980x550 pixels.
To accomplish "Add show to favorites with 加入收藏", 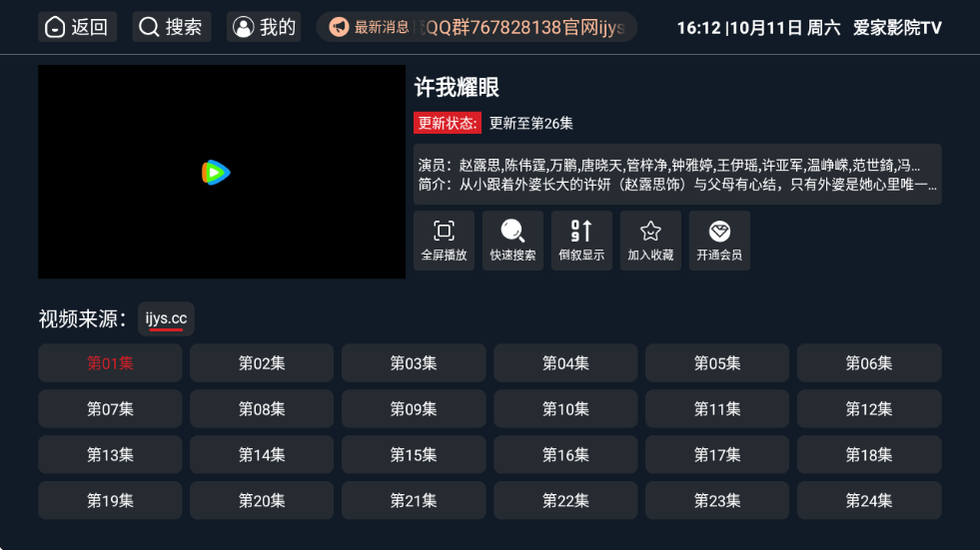I will pos(650,241).
